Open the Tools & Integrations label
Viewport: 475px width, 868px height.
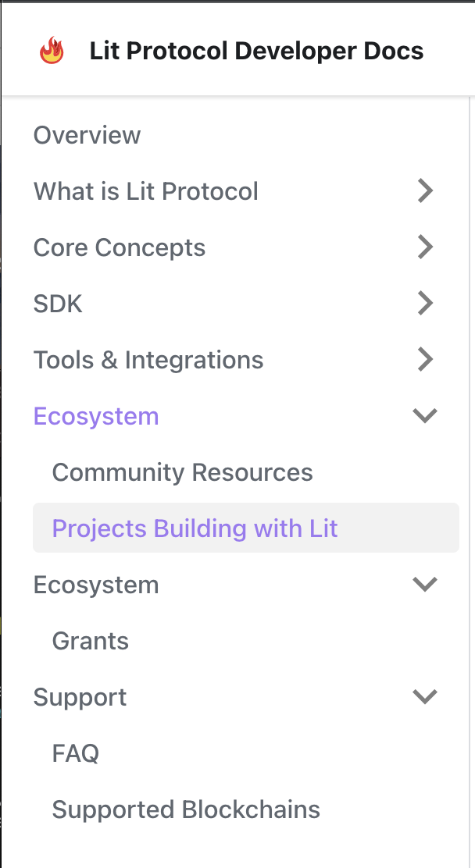[148, 360]
